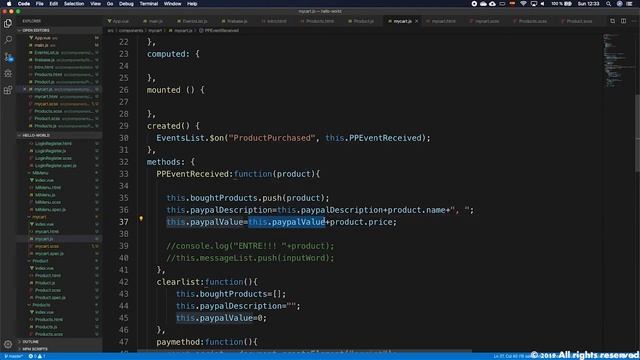Open the Go menu

pyautogui.click(x=110, y=4)
